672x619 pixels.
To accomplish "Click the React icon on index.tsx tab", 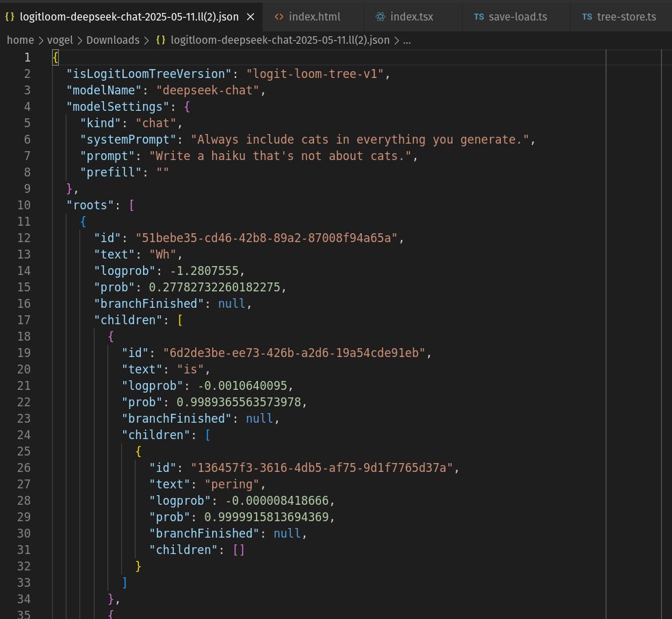I will [x=380, y=16].
